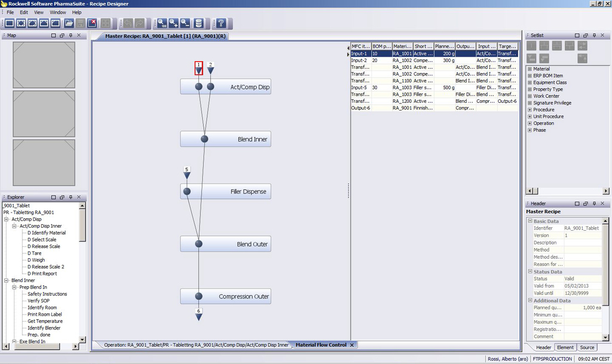Collapse the Basic Data section
This screenshot has height=364, width=612.
pyautogui.click(x=530, y=221)
